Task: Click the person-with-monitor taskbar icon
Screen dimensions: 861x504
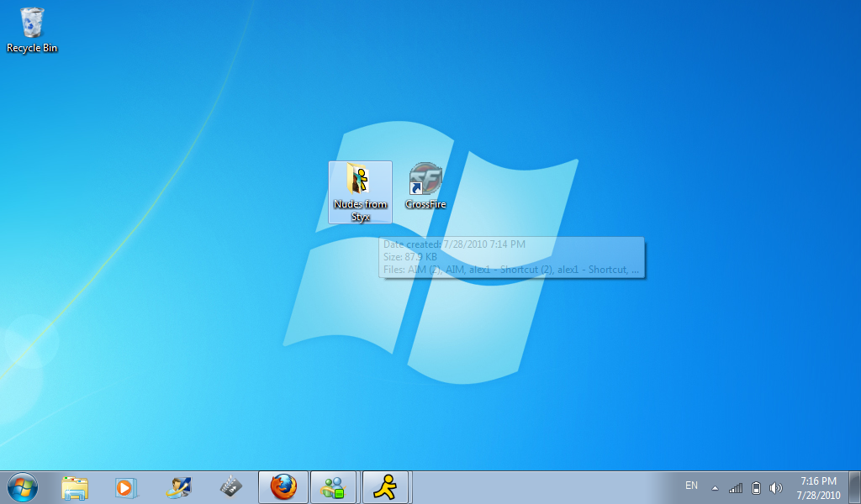Action: pos(178,487)
